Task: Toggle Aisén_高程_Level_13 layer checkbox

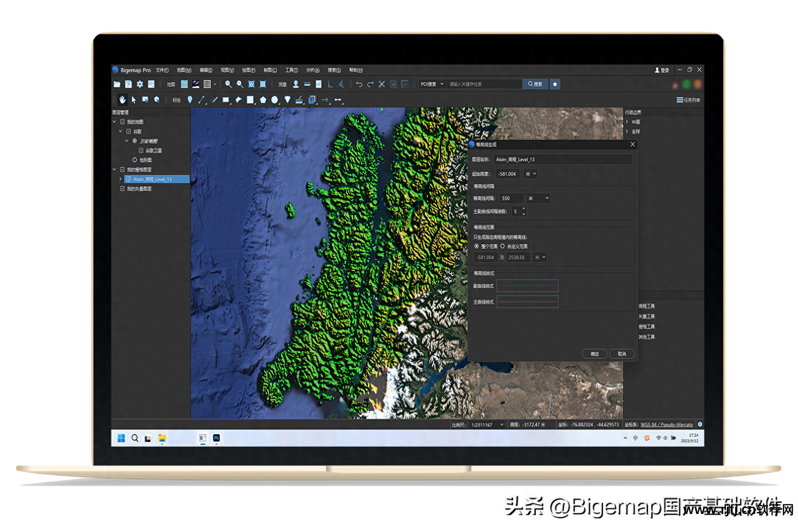Action: coord(129,179)
